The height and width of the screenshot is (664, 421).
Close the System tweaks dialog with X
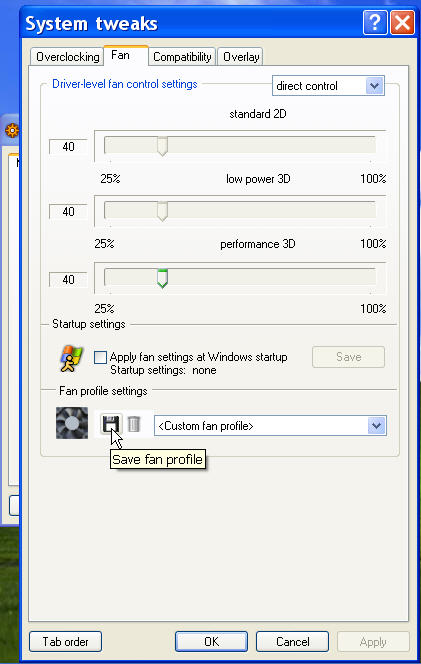[402, 22]
